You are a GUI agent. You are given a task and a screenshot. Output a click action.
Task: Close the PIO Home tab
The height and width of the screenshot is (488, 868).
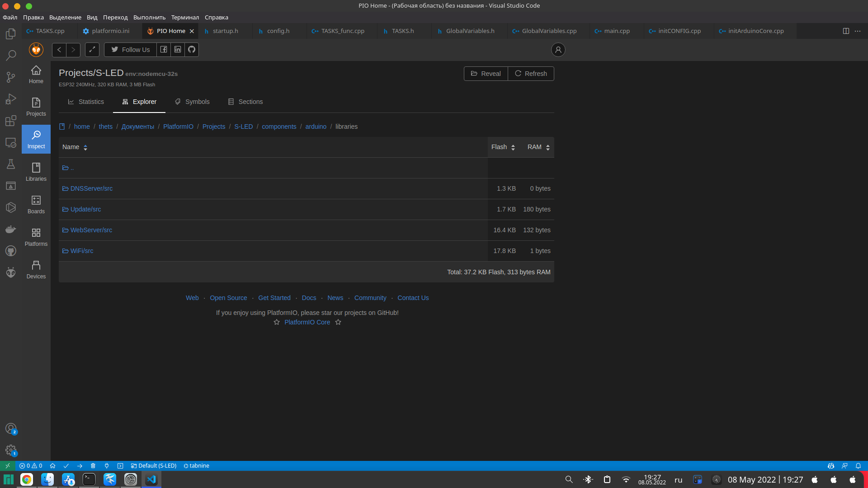pyautogui.click(x=192, y=31)
